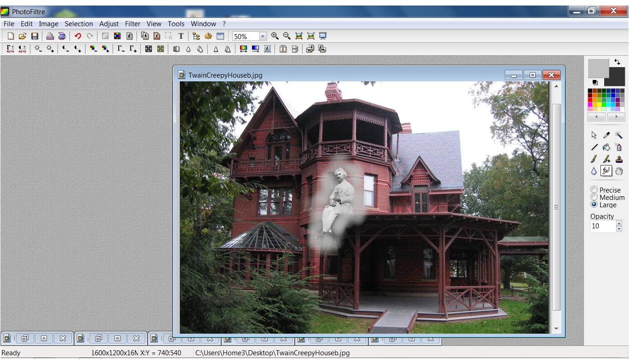Click the Scan image scanner icon
This screenshot has width=629, height=364.
[62, 36]
